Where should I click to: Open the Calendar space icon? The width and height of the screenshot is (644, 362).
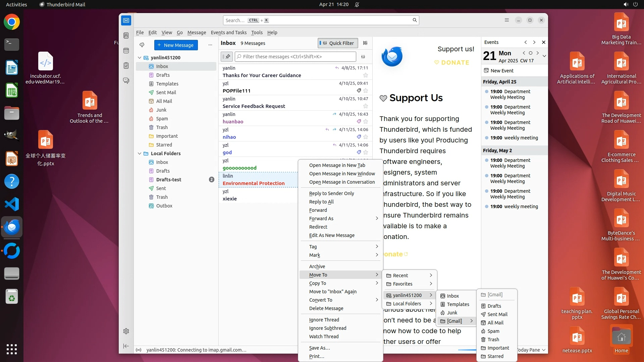point(126,51)
